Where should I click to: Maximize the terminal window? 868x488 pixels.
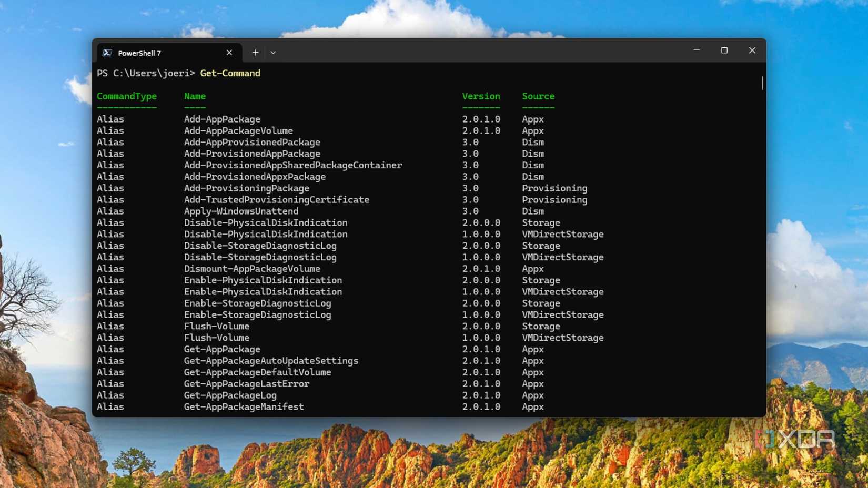[724, 50]
